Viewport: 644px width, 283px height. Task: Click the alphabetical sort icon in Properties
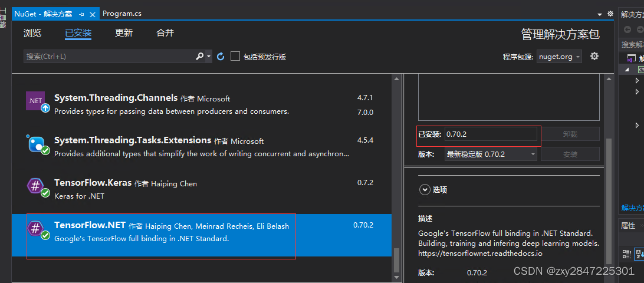639,254
